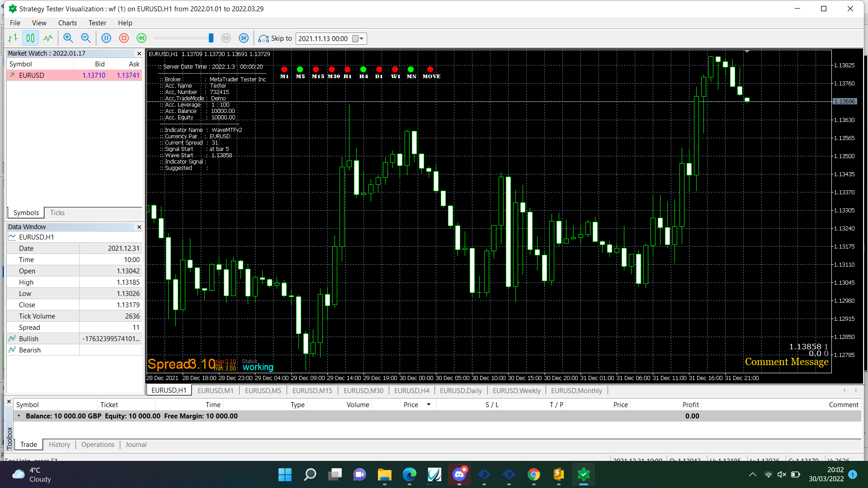Stop the testing with red stop button

(x=124, y=38)
